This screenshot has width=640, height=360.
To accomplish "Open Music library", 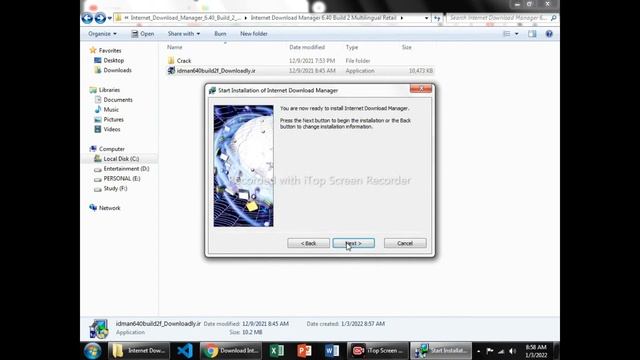I will tap(111, 110).
